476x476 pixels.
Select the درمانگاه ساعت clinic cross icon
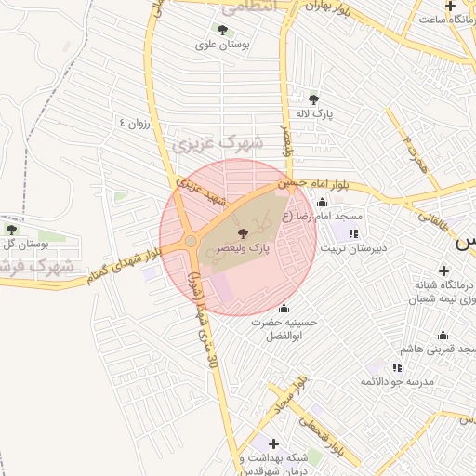[x=450, y=6]
